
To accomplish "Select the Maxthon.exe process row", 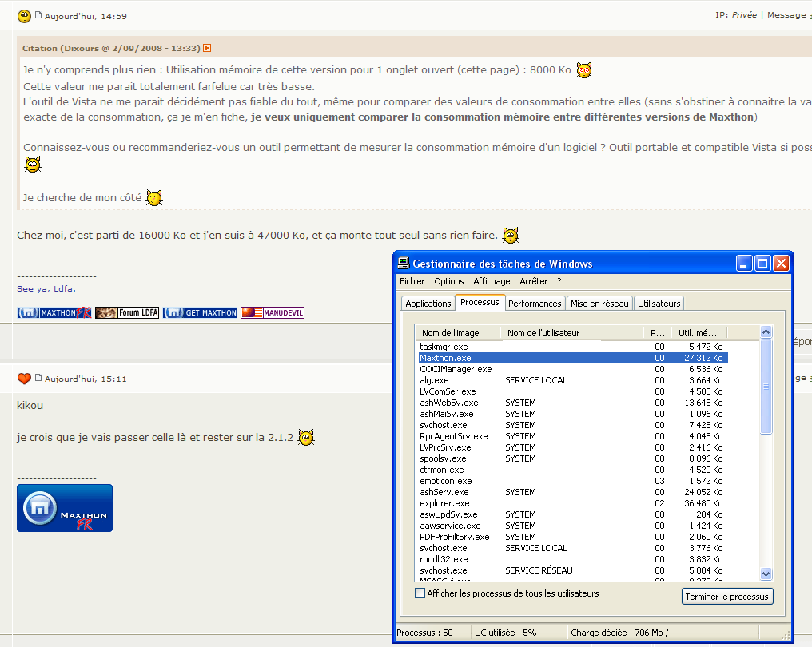I will point(573,358).
